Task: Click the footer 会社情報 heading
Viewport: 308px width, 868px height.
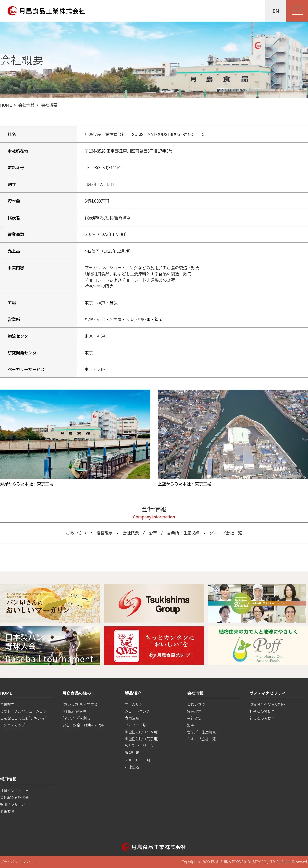Action: [195, 693]
